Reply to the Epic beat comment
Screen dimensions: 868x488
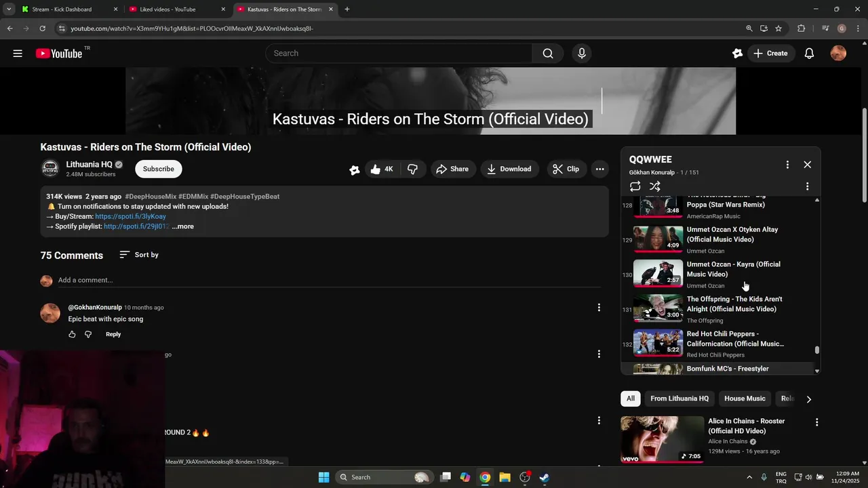[x=113, y=334]
